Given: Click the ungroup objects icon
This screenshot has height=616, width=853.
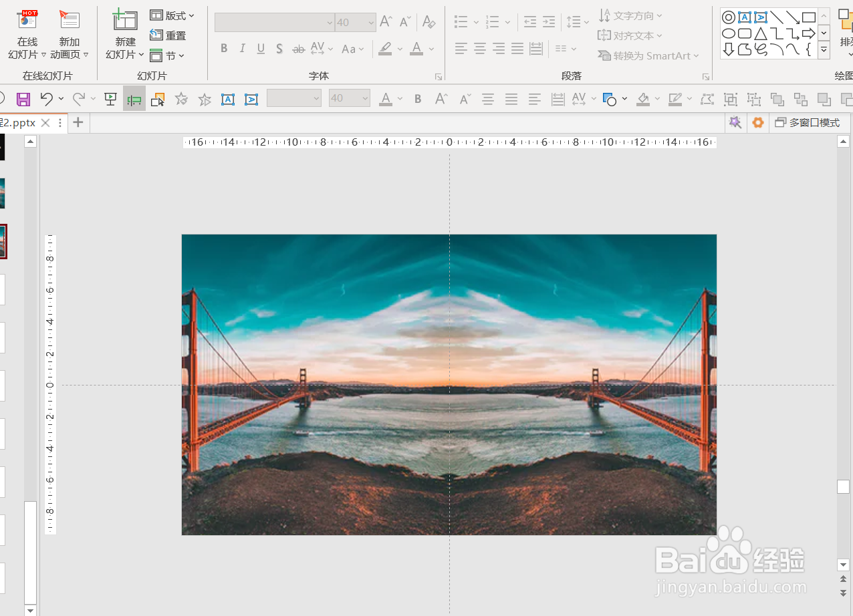Looking at the screenshot, I should pos(754,100).
